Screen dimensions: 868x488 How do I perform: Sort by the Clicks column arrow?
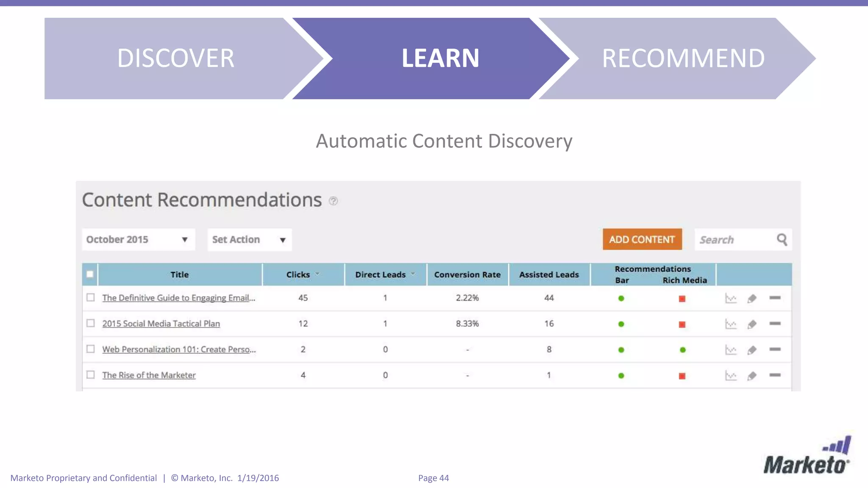pos(317,274)
